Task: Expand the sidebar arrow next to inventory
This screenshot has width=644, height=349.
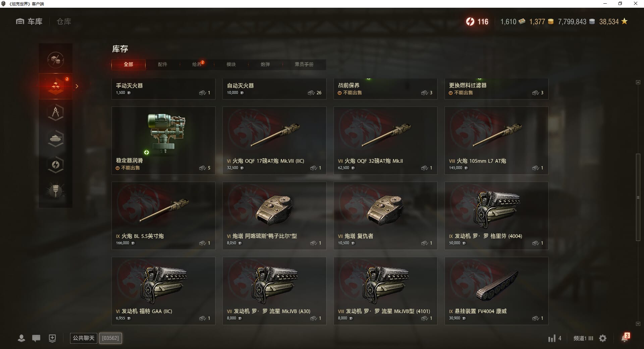Action: [x=77, y=86]
